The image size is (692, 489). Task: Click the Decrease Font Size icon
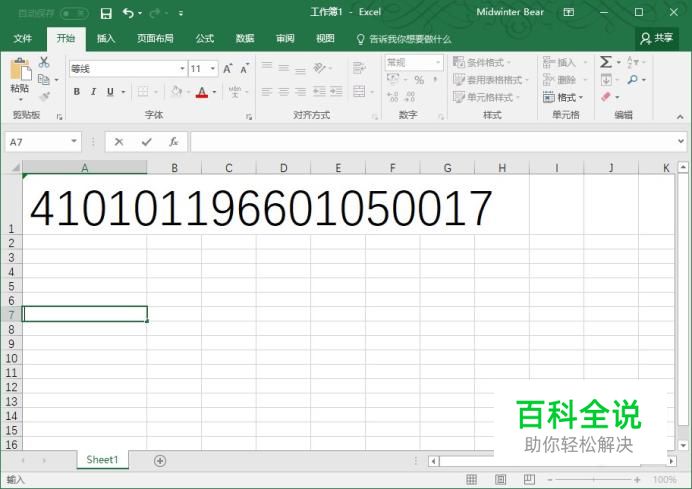pyautogui.click(x=244, y=69)
